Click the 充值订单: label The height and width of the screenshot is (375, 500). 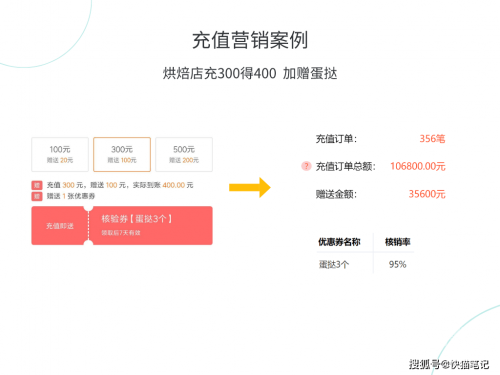click(336, 139)
